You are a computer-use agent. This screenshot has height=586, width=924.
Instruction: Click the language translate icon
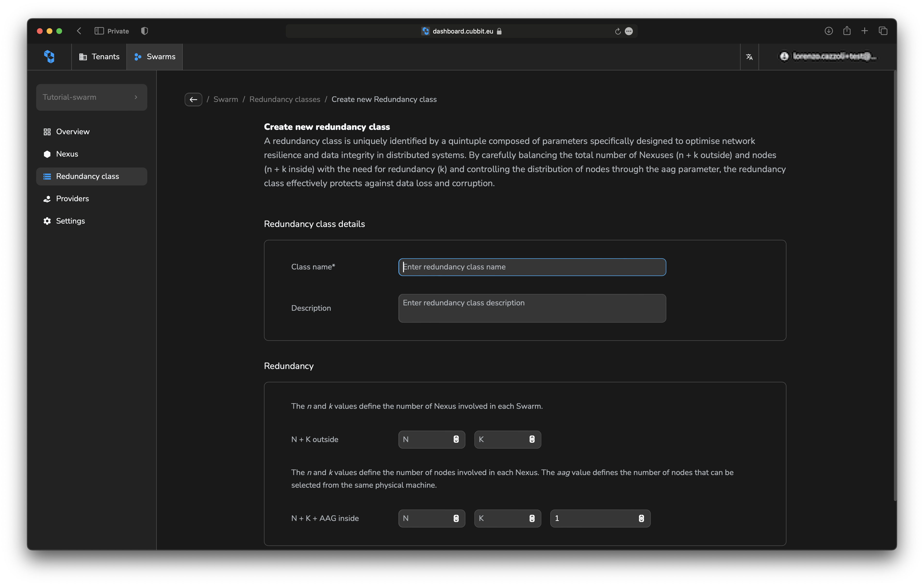click(x=749, y=57)
